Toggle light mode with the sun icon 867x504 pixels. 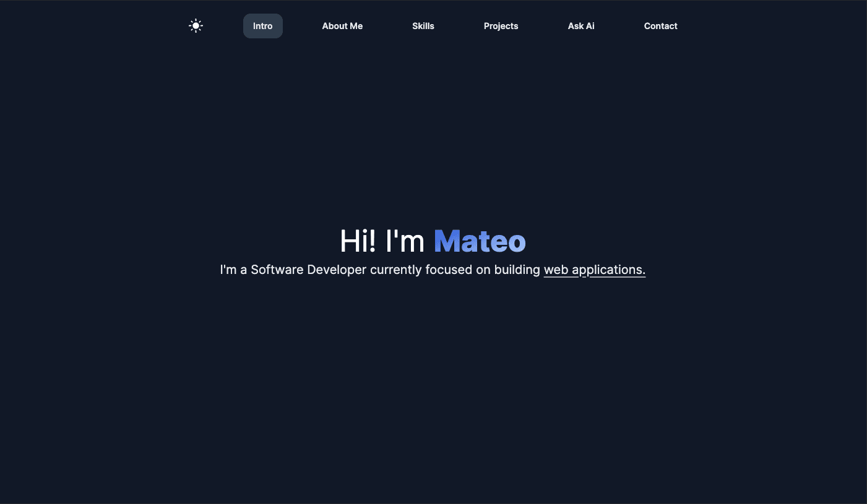[x=196, y=26]
